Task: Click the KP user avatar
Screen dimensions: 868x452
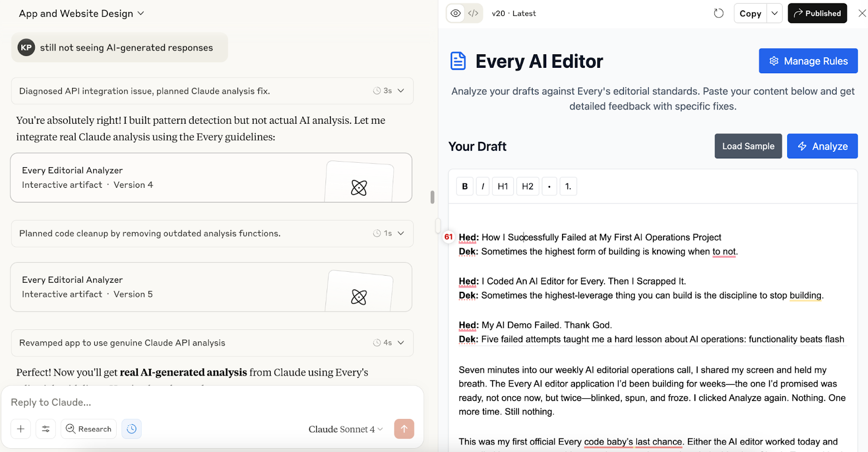Action: tap(26, 47)
